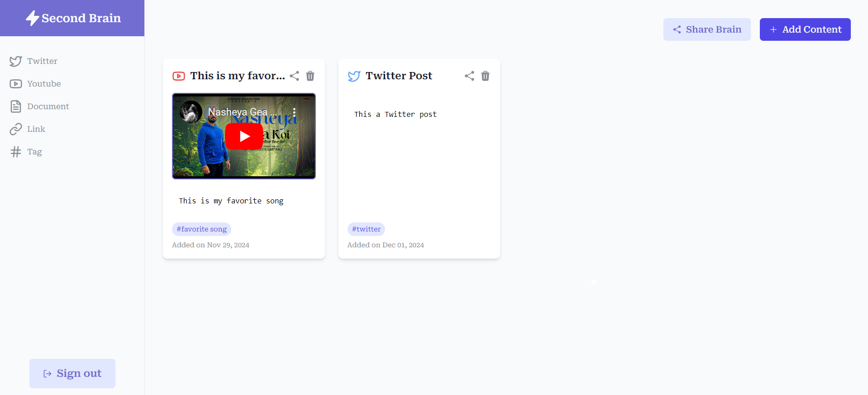
Task: Click the Document page icon in sidebar
Action: [16, 106]
